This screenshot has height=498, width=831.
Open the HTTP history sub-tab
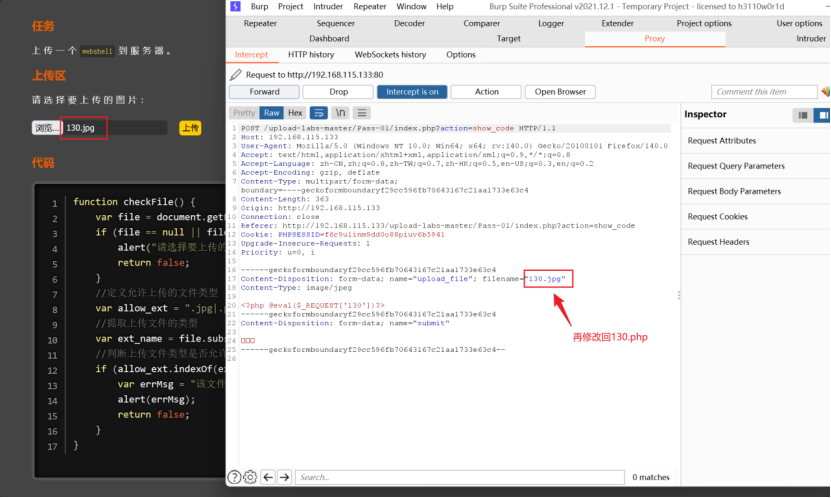(311, 55)
